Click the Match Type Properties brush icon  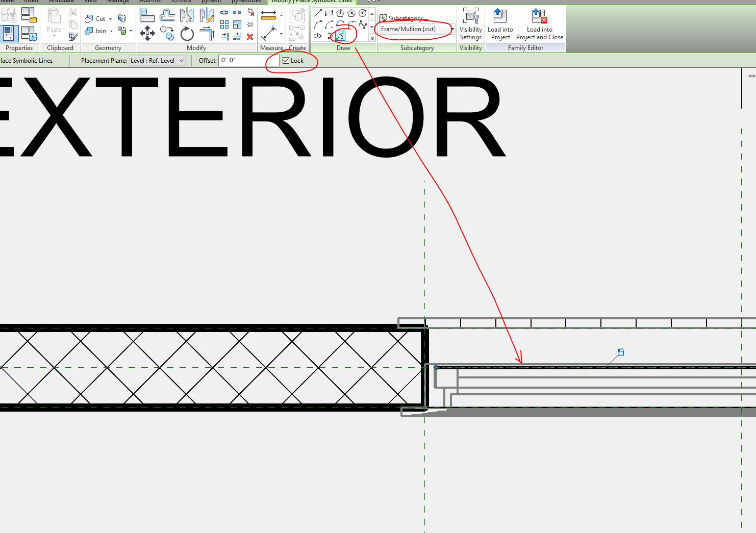pyautogui.click(x=73, y=36)
